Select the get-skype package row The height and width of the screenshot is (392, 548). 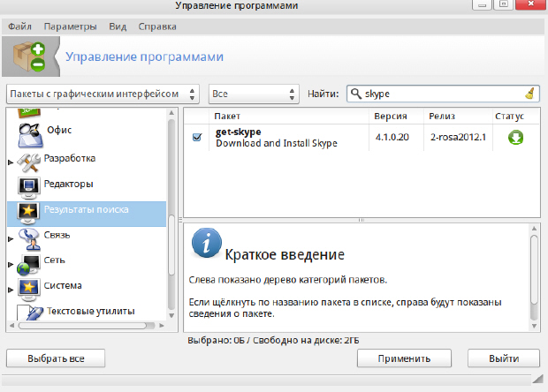(x=362, y=138)
